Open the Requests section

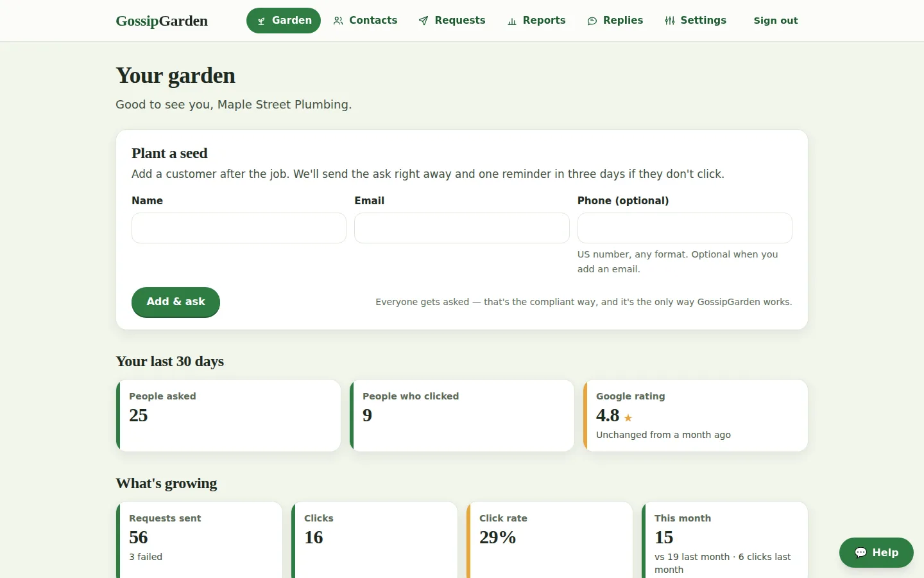pyautogui.click(x=452, y=21)
